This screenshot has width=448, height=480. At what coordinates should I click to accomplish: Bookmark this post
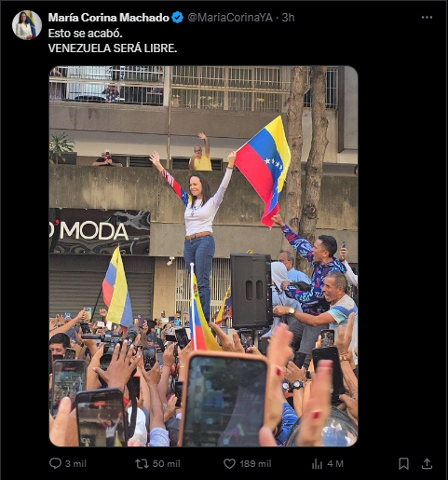point(403,463)
